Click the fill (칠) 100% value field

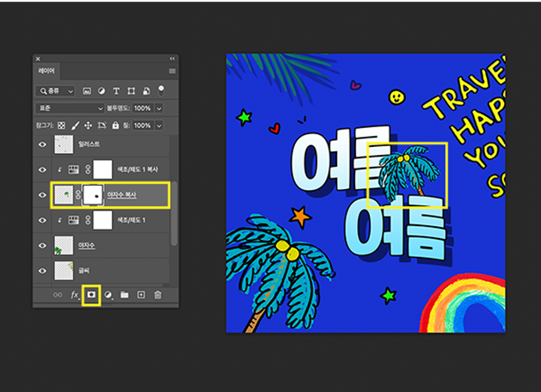143,126
